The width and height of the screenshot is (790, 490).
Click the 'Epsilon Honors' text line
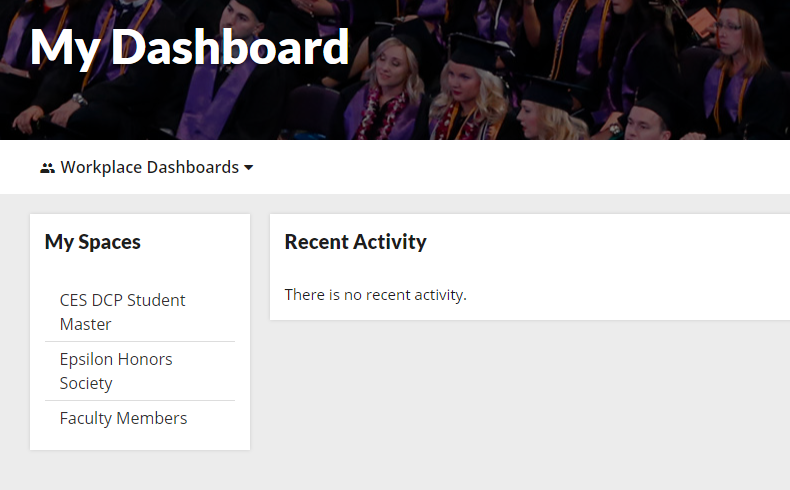116,359
